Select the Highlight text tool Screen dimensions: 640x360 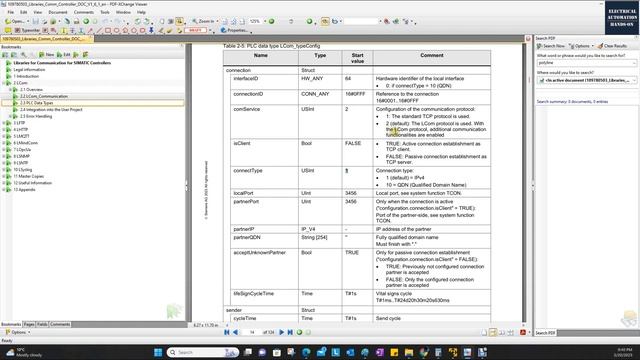[x=63, y=31]
